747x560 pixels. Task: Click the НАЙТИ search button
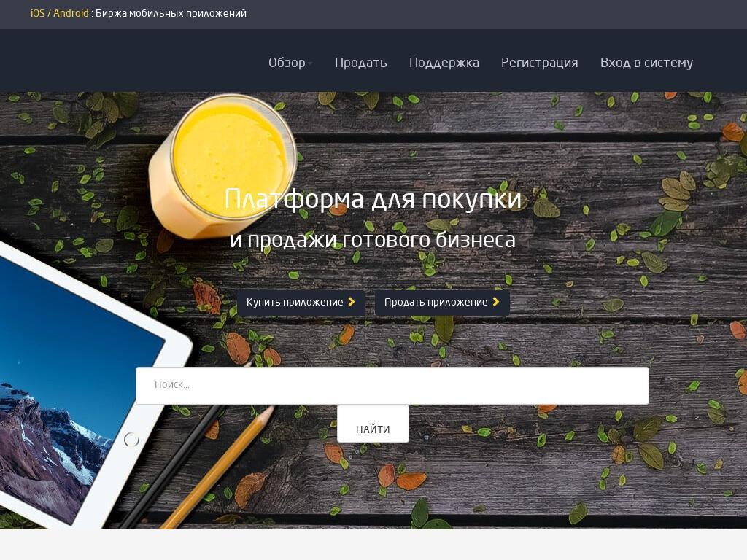(x=373, y=424)
